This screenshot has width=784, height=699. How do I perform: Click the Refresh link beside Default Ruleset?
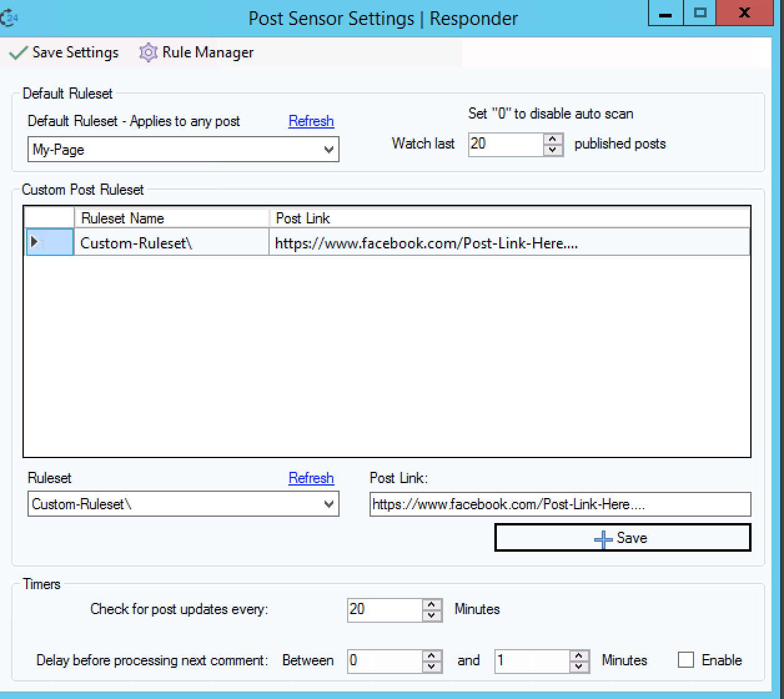(311, 121)
